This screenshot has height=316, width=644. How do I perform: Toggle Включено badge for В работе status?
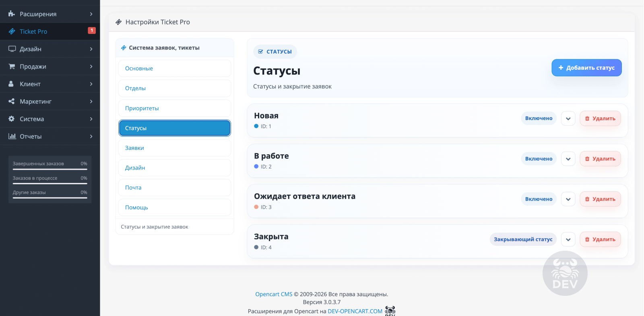pos(539,159)
